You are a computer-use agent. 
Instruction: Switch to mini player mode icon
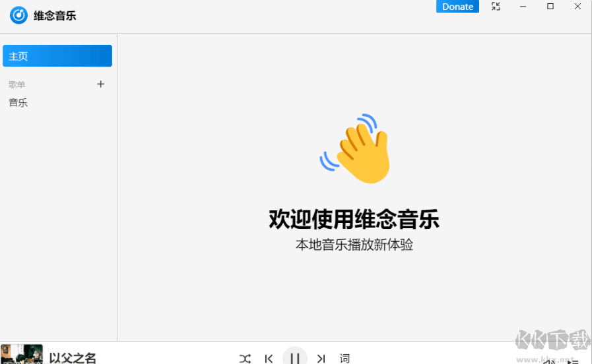pos(496,7)
